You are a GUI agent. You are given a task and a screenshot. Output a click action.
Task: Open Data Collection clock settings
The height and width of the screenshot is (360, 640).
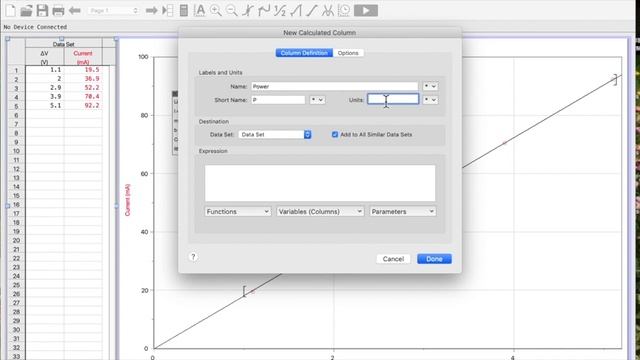click(344, 10)
